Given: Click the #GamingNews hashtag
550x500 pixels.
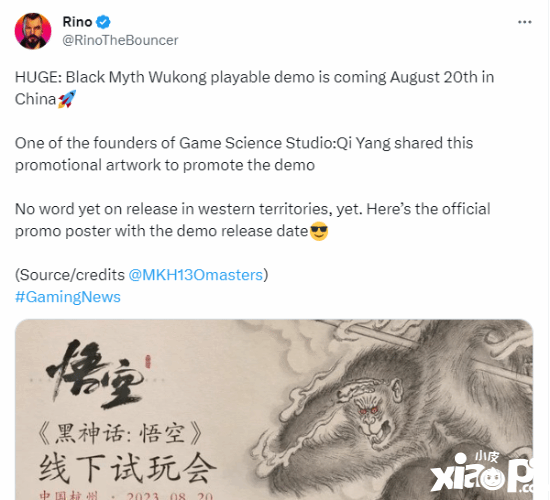Looking at the screenshot, I should pyautogui.click(x=68, y=297).
